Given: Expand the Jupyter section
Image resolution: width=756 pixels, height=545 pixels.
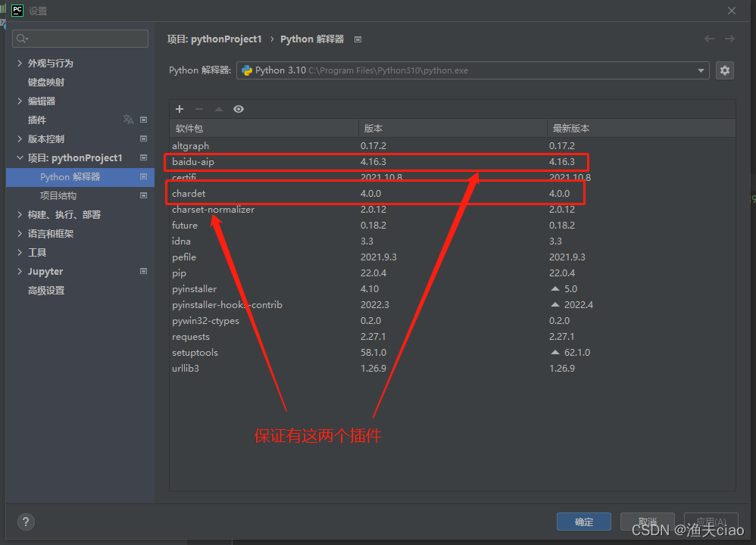Looking at the screenshot, I should (20, 271).
